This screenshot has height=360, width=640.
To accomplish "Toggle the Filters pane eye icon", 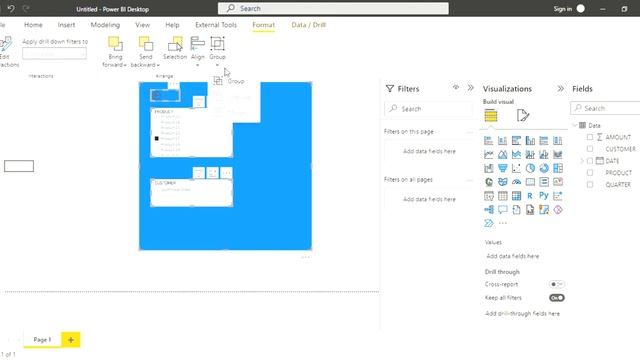I will (456, 87).
